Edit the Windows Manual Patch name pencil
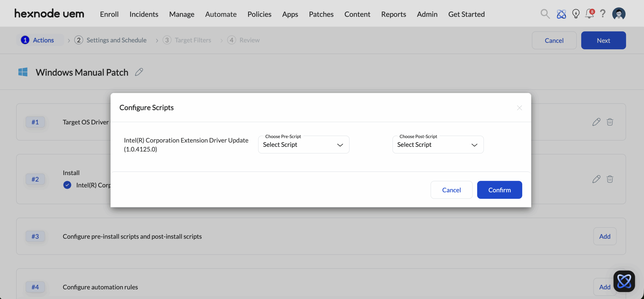The width and height of the screenshot is (644, 299). (x=139, y=72)
